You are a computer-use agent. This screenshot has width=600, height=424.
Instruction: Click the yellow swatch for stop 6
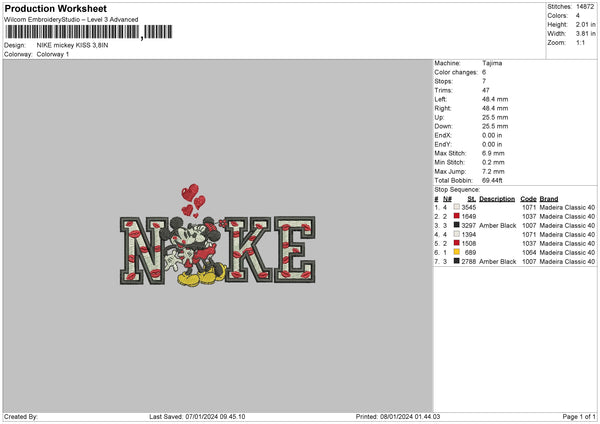[x=457, y=252]
